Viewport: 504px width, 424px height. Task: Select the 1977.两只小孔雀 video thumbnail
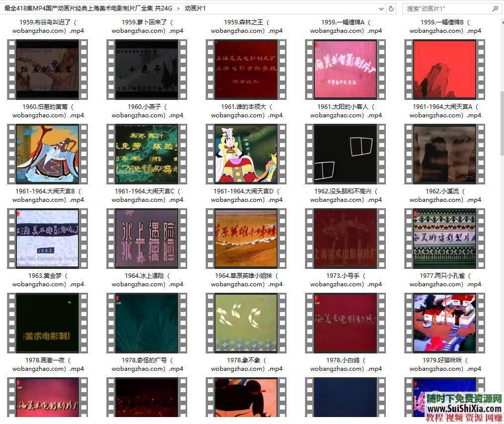coord(444,239)
